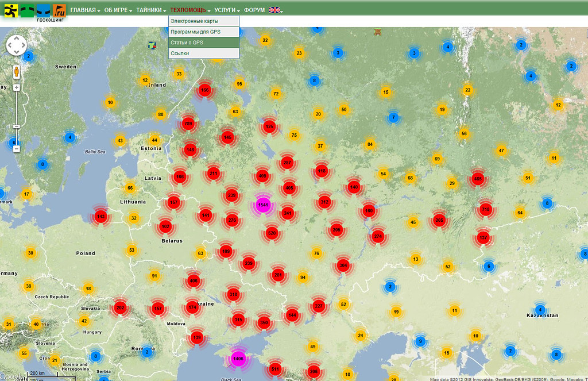Click the magenta 1406 cluster marker
The height and width of the screenshot is (381, 588).
pyautogui.click(x=238, y=359)
